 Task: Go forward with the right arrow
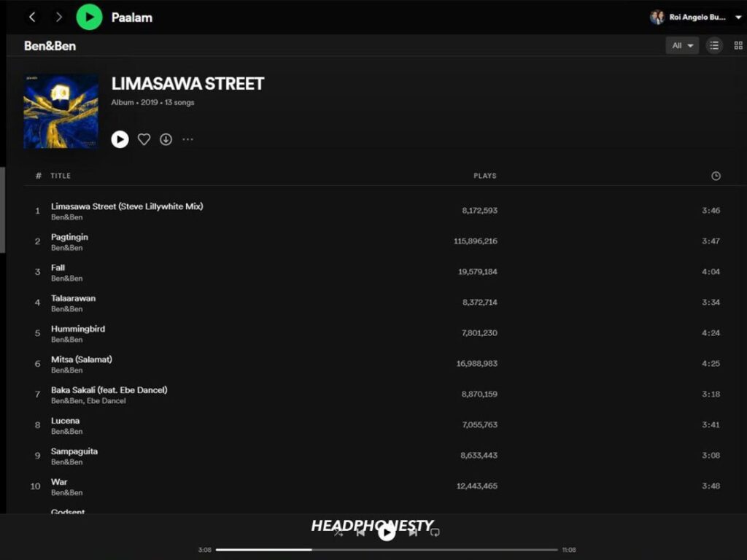click(x=58, y=17)
